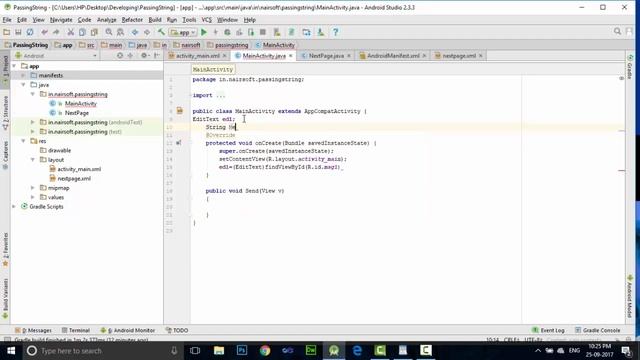Click the Synchronize toolbar icon
Screen dimensions: 640x360
pyautogui.click(x=30, y=32)
